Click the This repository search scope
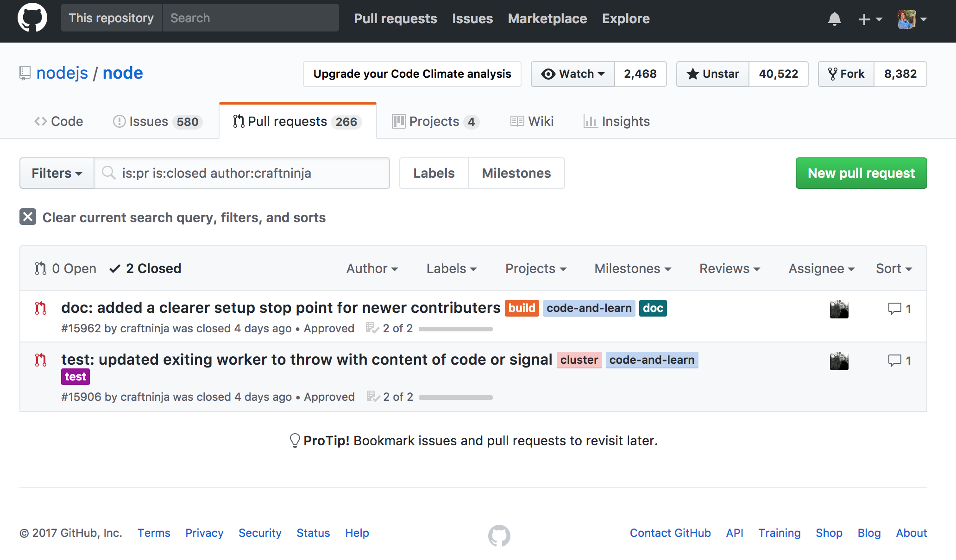956x560 pixels. (112, 18)
